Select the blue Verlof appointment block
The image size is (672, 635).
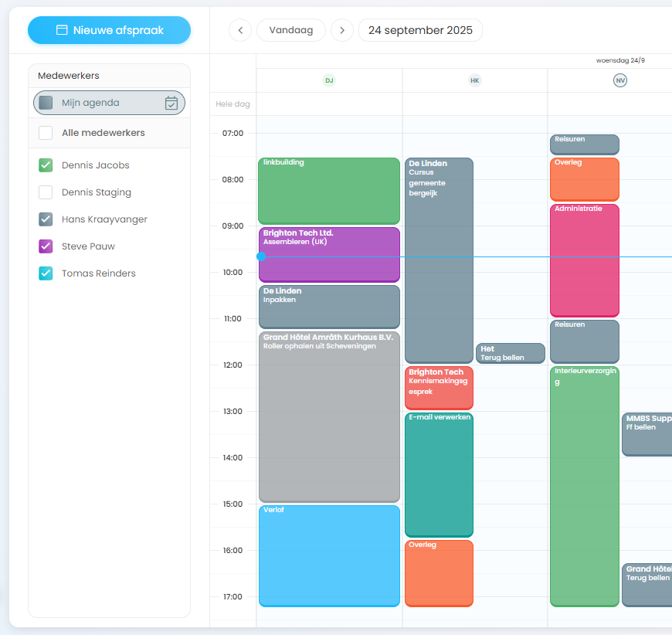[328, 556]
